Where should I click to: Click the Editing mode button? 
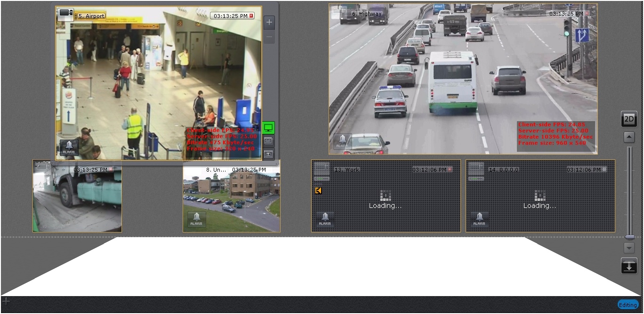(628, 305)
